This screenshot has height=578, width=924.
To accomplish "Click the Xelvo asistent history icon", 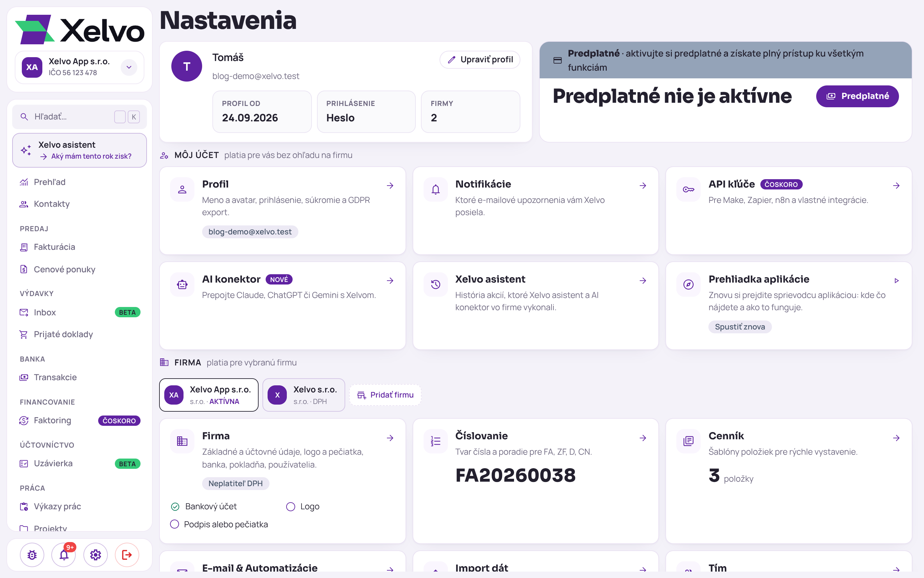I will click(x=435, y=285).
